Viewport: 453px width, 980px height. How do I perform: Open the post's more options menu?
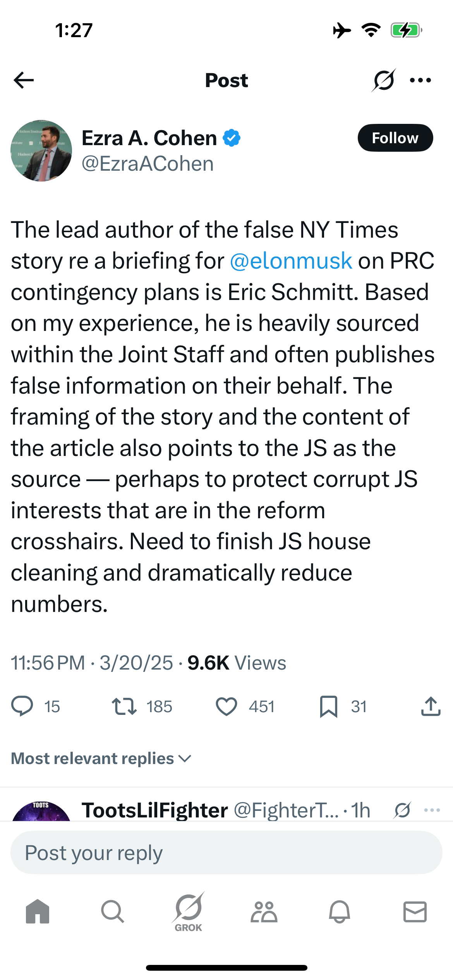click(420, 80)
